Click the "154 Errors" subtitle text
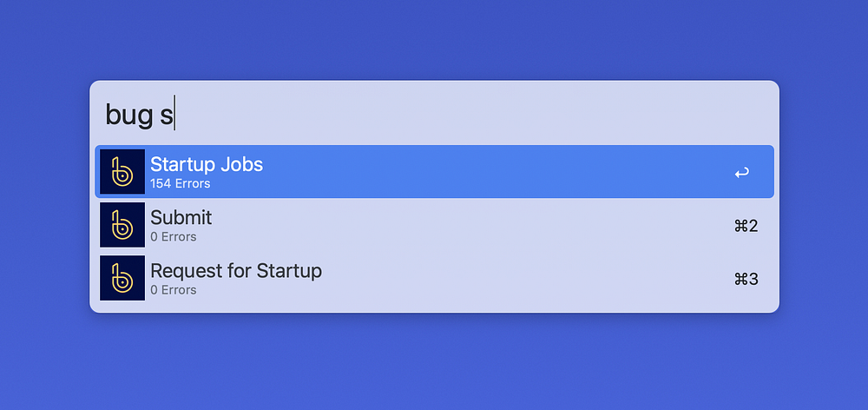Image resolution: width=868 pixels, height=410 pixels. 180,184
